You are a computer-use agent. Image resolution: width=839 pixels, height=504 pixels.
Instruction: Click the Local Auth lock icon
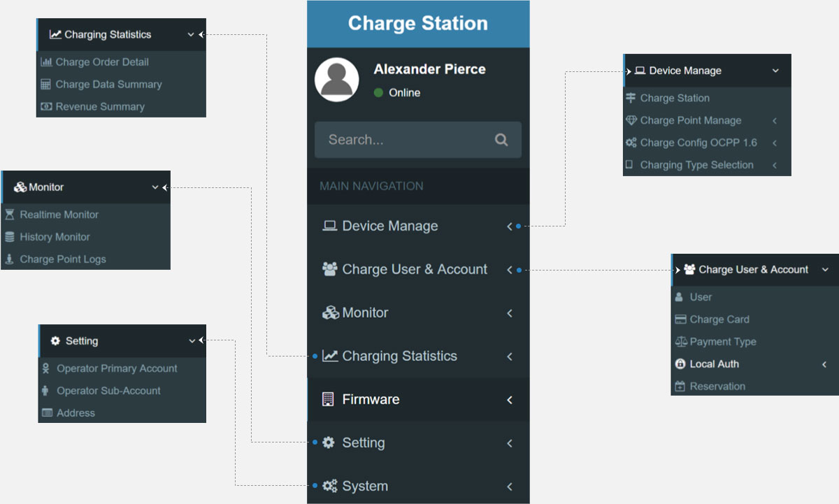pos(680,364)
